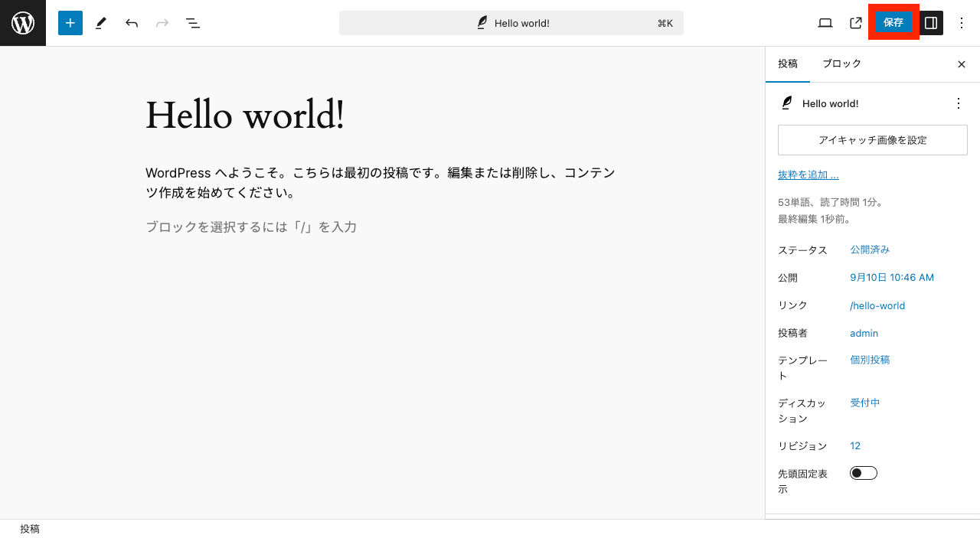Open publish date 9月10日 10:46 AM
The image size is (980, 538).
[892, 278]
